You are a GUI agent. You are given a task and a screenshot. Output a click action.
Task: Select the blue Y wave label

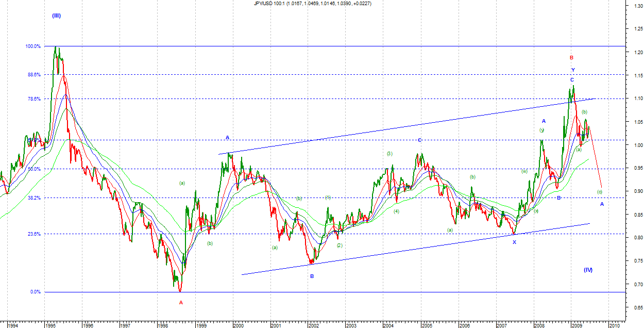pyautogui.click(x=572, y=70)
